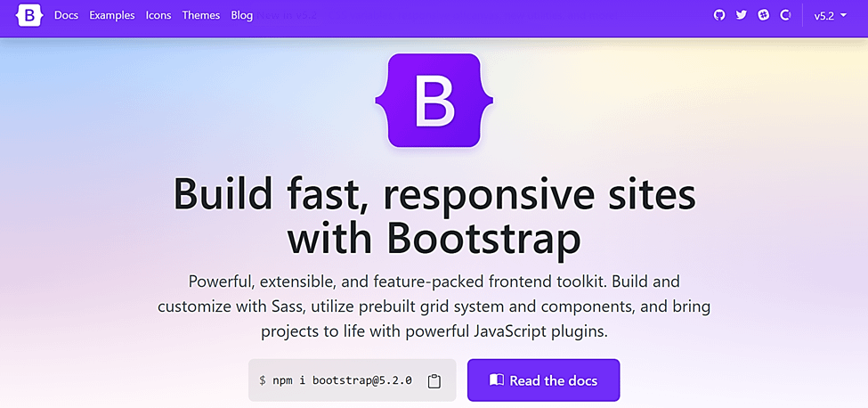This screenshot has height=408, width=868.
Task: Go to the Icons nav item
Action: click(x=158, y=15)
